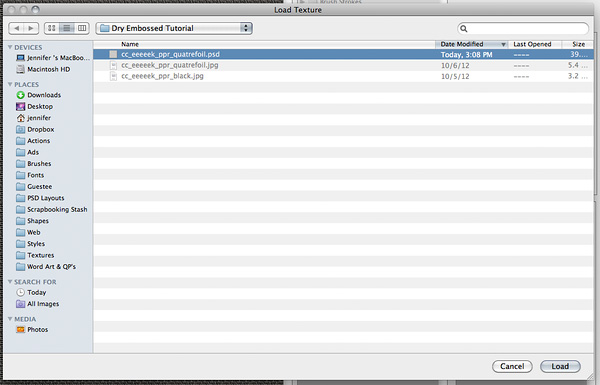Open the Dropbox folder in the sidebar
Image resolution: width=600 pixels, height=385 pixels.
35,129
